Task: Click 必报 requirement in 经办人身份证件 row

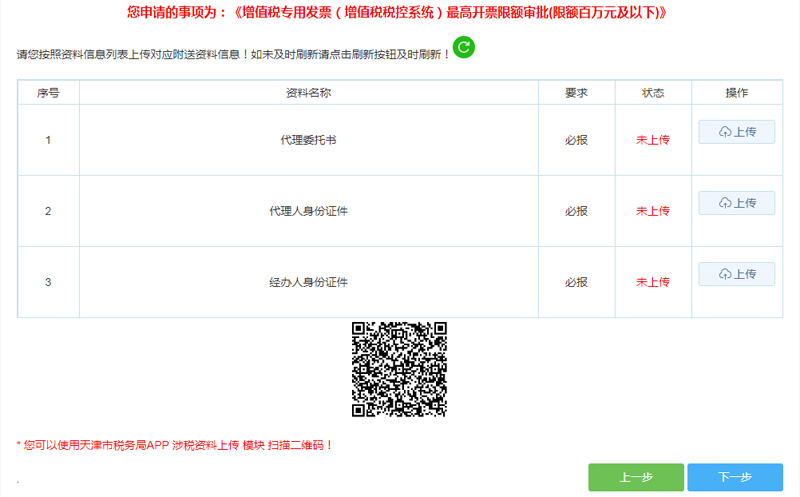Action: pos(576,282)
